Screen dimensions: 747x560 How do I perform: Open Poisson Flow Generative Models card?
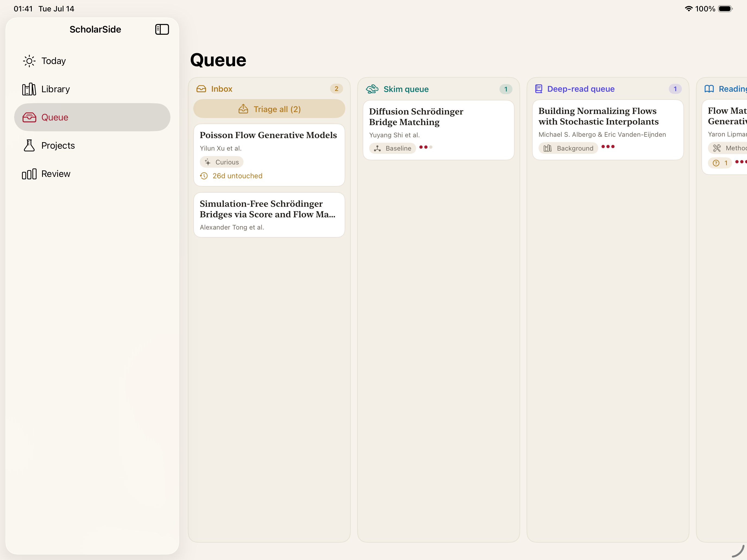tap(269, 155)
